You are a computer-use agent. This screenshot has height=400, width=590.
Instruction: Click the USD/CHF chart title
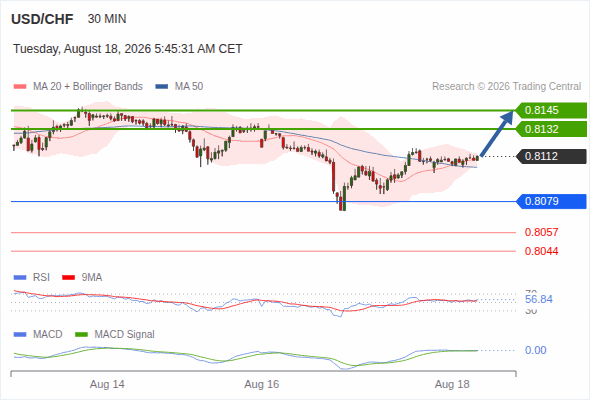[42, 19]
